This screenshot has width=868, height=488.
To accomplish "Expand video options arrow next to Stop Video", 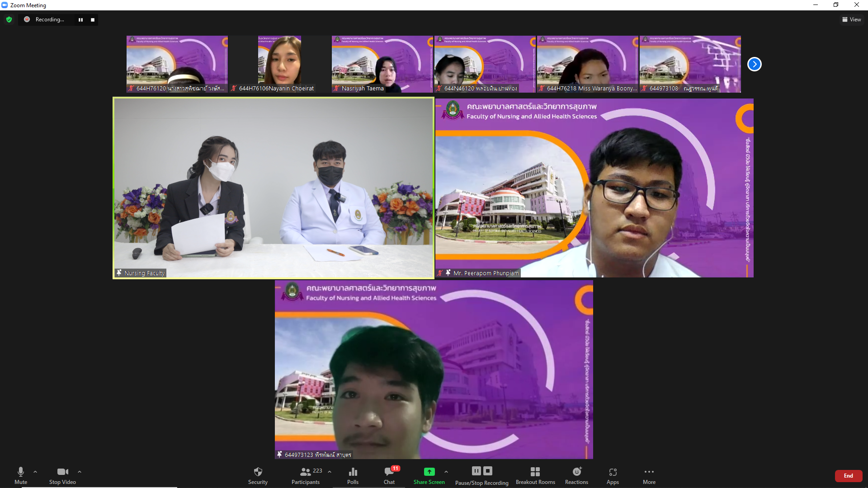I will [80, 472].
